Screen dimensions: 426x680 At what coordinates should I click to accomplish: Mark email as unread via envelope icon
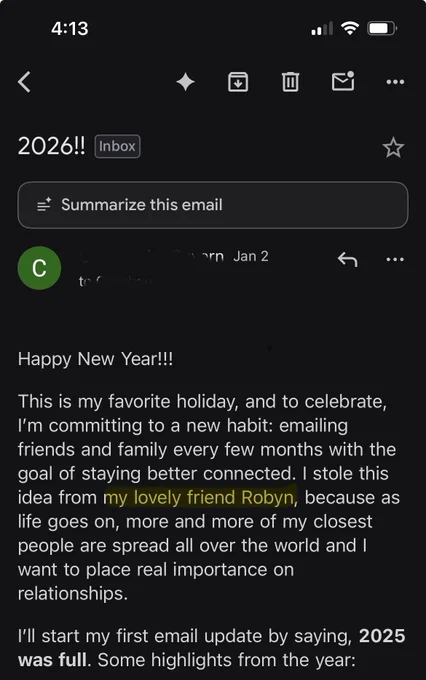tap(343, 81)
